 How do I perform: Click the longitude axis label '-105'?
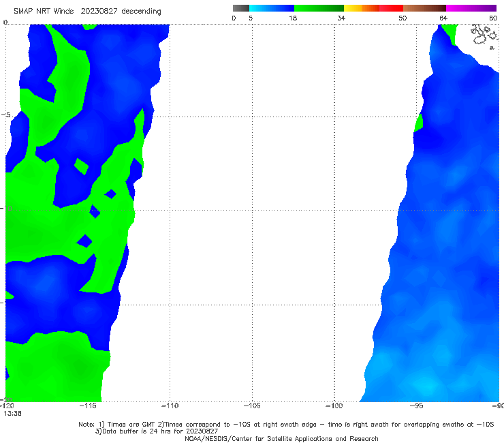pyautogui.click(x=252, y=406)
